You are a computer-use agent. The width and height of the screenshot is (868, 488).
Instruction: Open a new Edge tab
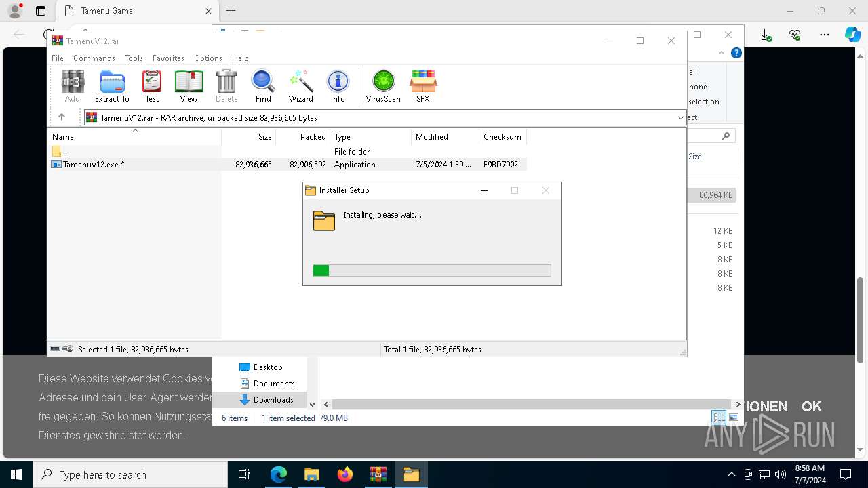(231, 11)
